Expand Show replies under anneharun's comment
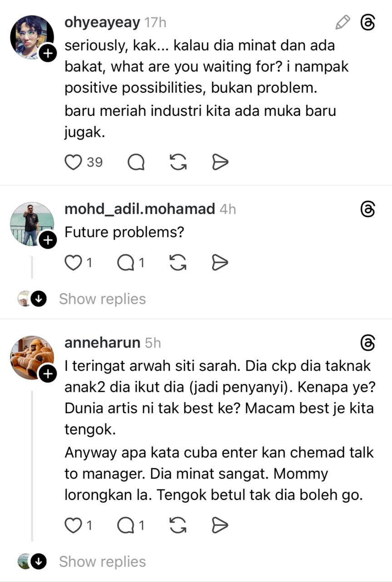 coord(102,562)
